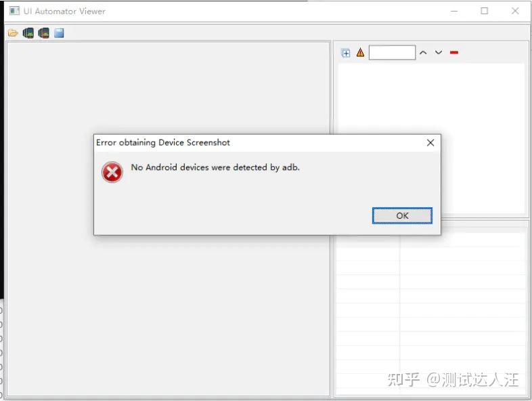Maximize the UI Automator Viewer window
The width and height of the screenshot is (532, 401).
[x=485, y=11]
